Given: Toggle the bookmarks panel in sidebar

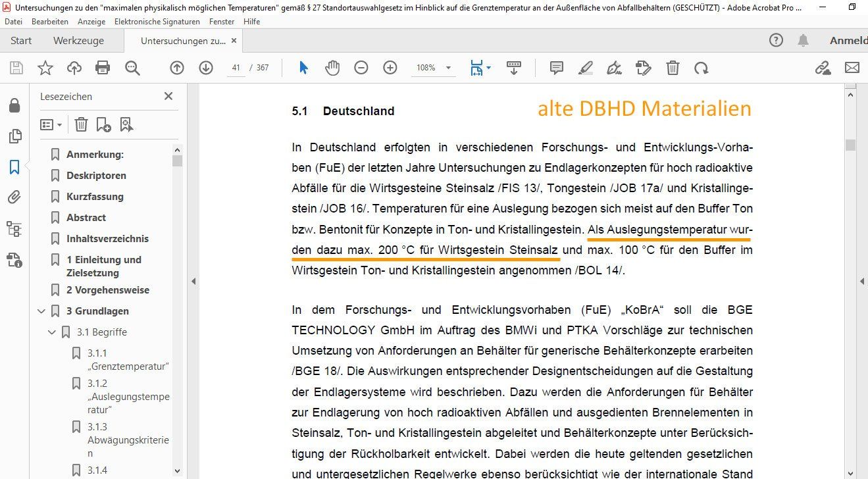Looking at the screenshot, I should coord(14,167).
